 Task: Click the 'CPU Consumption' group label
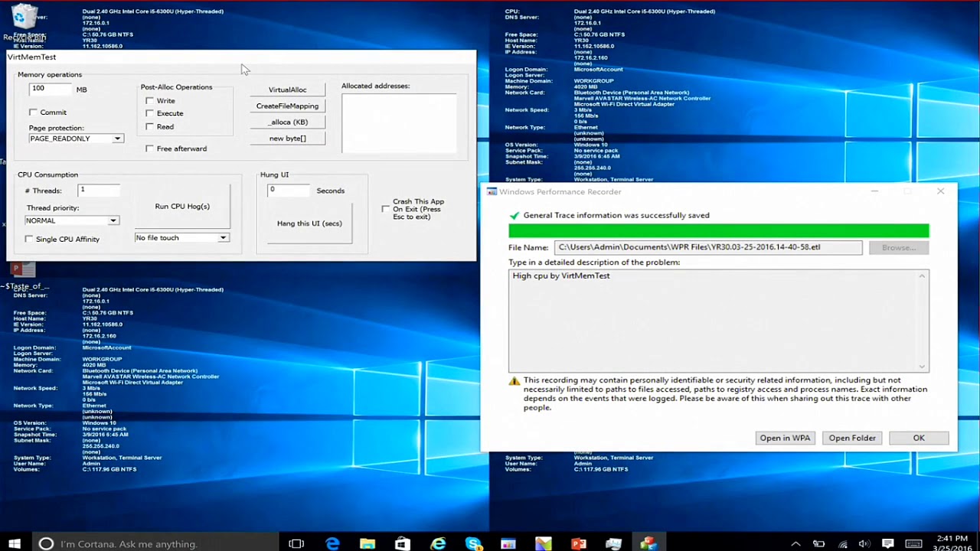tap(47, 174)
